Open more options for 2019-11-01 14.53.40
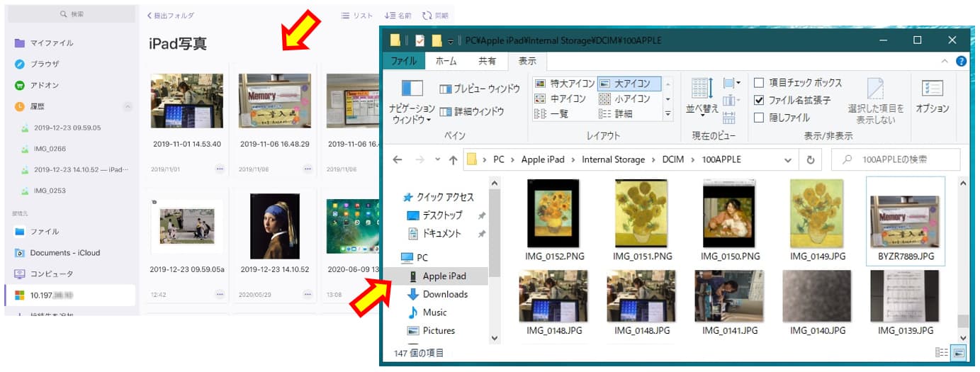 (220, 169)
